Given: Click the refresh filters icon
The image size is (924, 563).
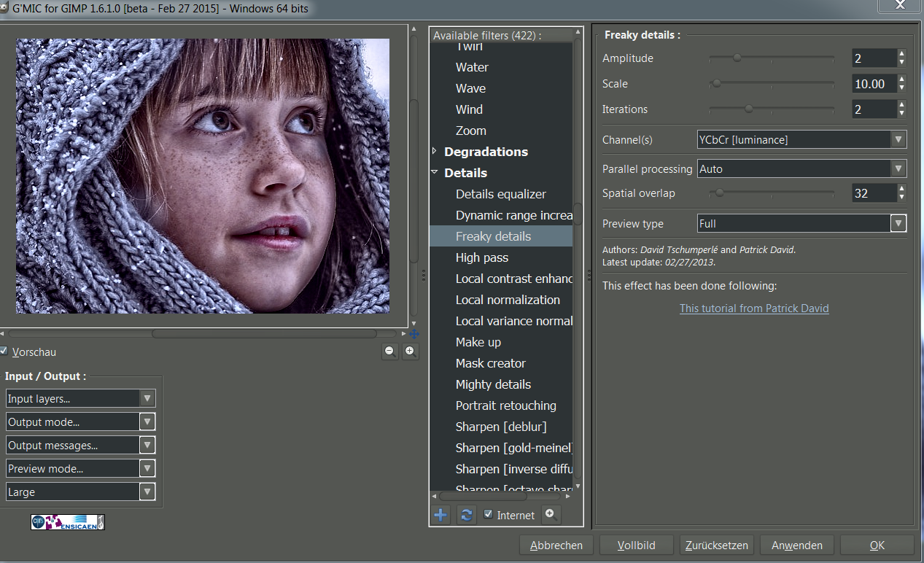Looking at the screenshot, I should (466, 515).
